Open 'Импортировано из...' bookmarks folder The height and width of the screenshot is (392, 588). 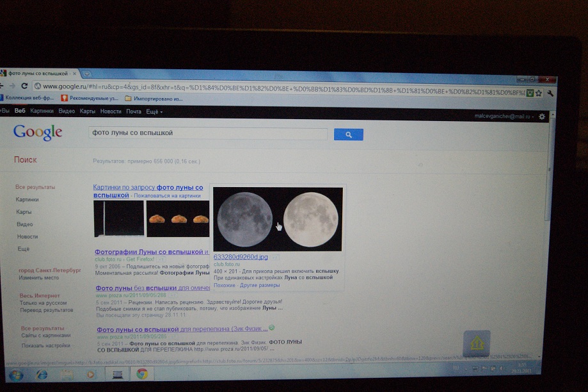(154, 99)
